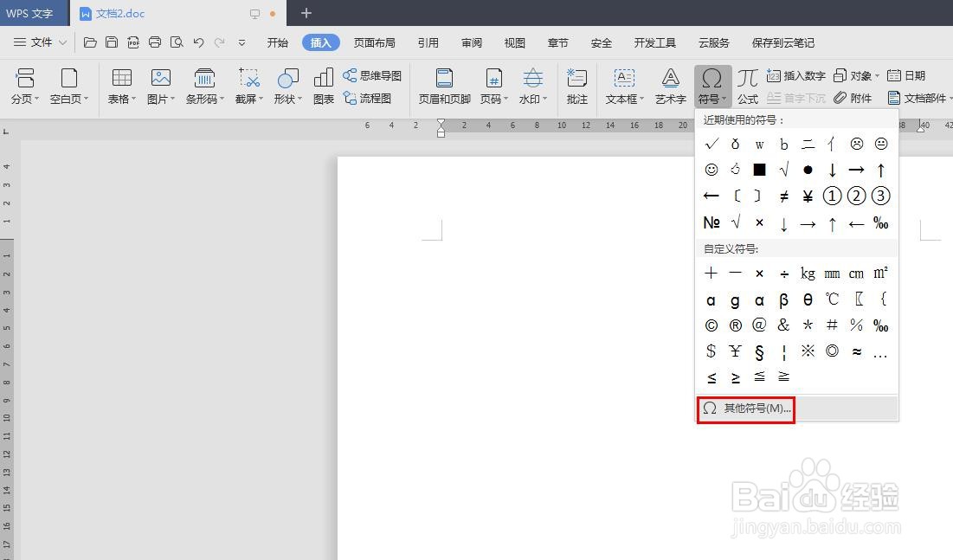This screenshot has width=953, height=560.
Task: Insert the kg unit symbol
Action: click(808, 273)
